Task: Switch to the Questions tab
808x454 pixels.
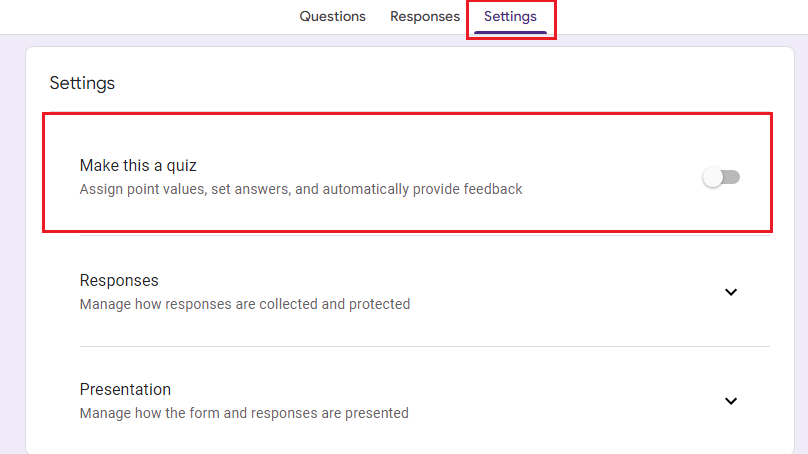Action: tap(332, 16)
